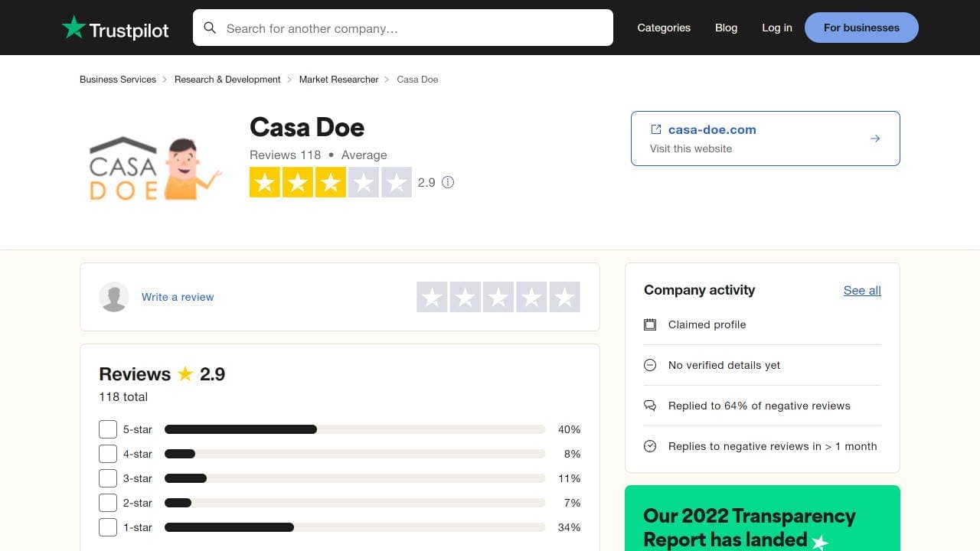Image resolution: width=980 pixels, height=551 pixels.
Task: Click the For businesses button
Action: click(861, 28)
